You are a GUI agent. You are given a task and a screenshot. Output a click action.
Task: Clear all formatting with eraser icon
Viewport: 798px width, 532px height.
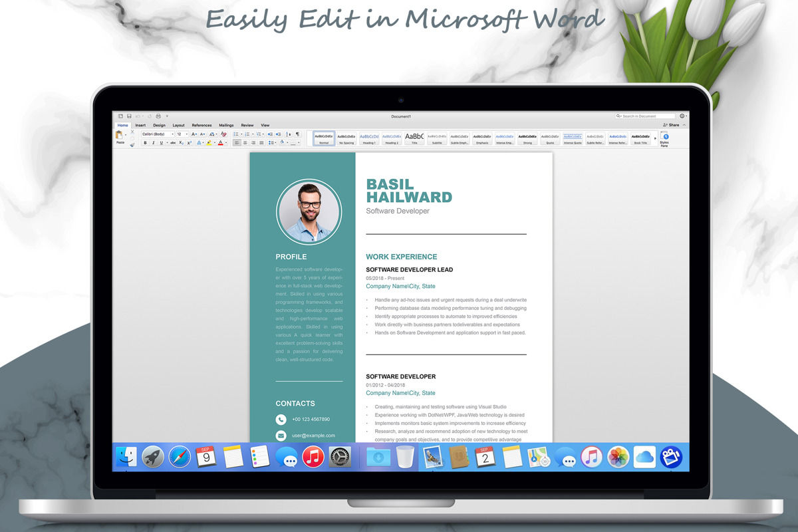[223, 134]
